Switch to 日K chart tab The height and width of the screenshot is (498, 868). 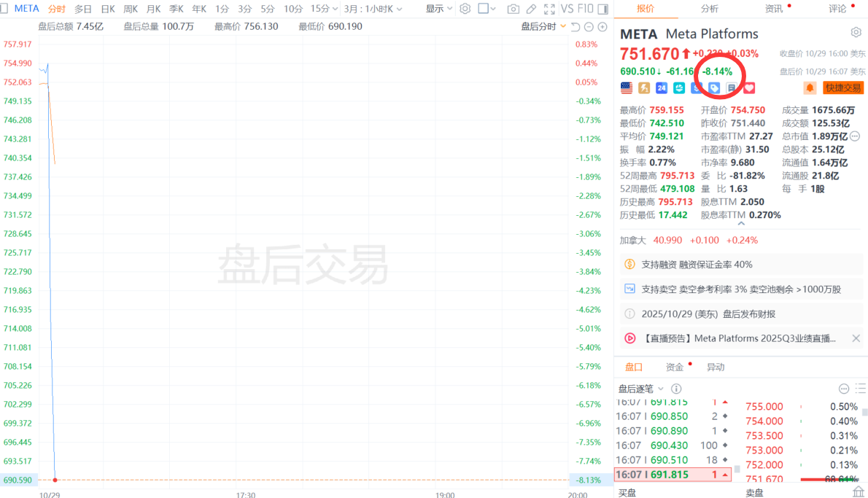click(x=108, y=9)
